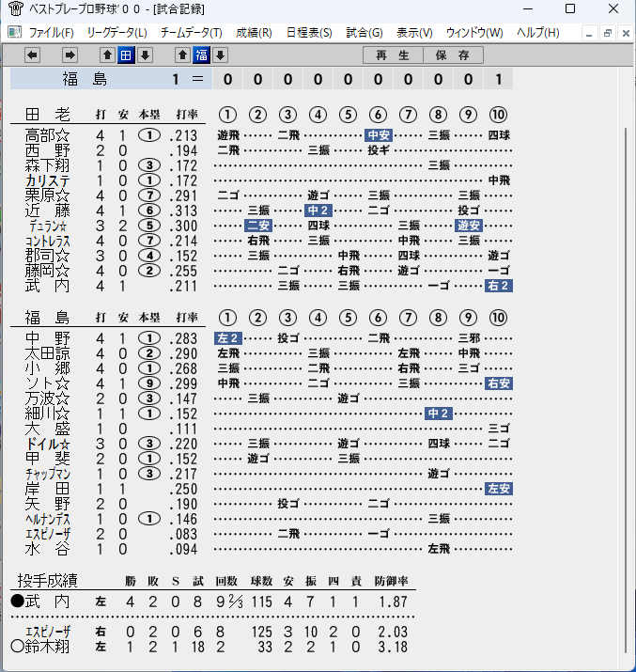Click down arrow beside 田 team icon
Viewport: 636px width, 672px height.
pos(146,55)
